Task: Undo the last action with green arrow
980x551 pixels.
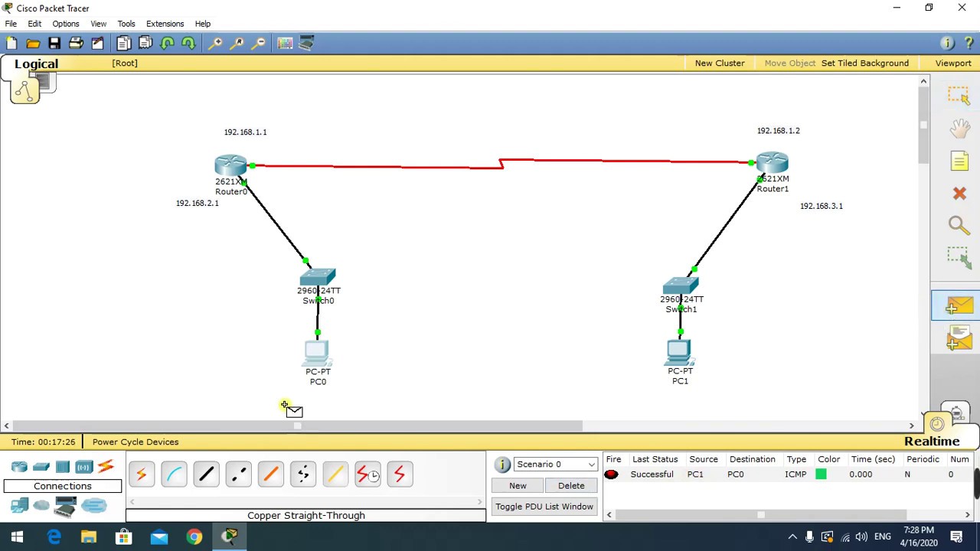Action: click(167, 44)
